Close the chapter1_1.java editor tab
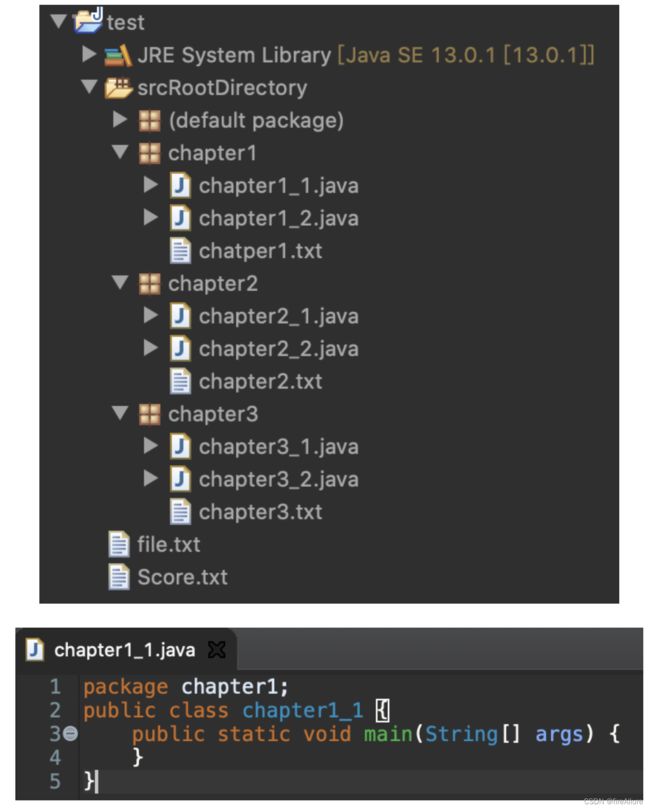Image resolution: width=650 pixels, height=809 pixels. coord(217,650)
